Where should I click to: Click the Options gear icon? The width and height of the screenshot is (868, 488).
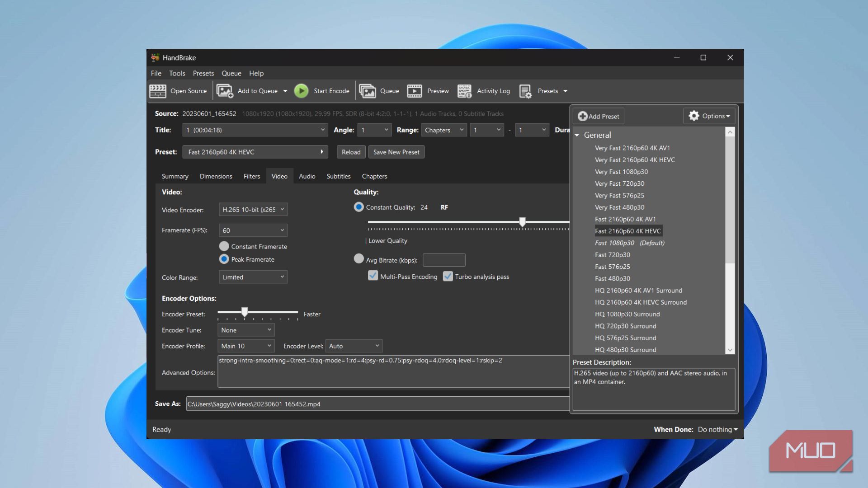tap(694, 116)
